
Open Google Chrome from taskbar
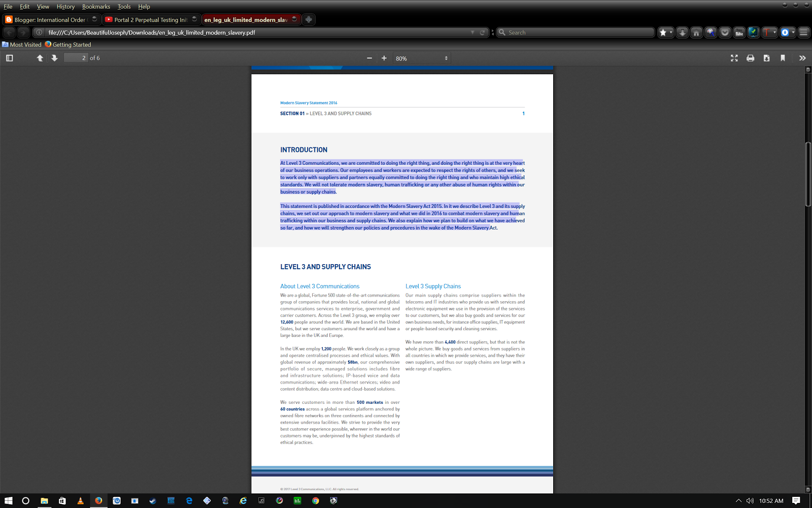[x=316, y=500]
